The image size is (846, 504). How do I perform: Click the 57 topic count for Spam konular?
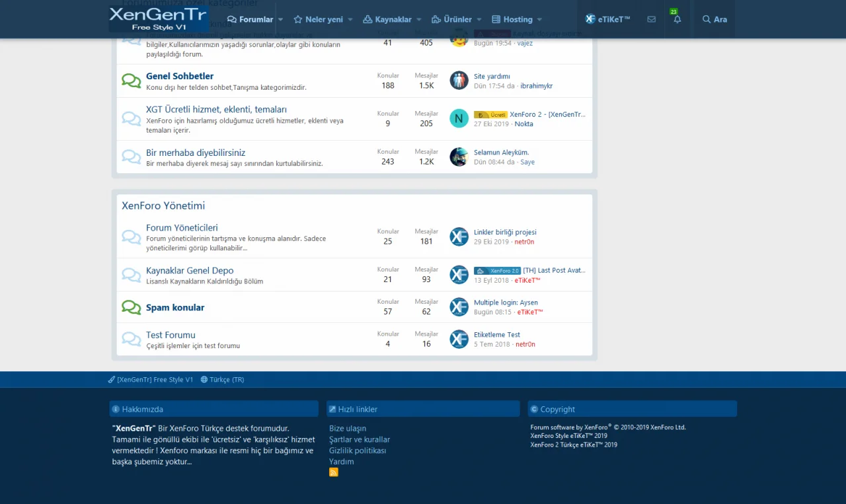[x=388, y=312]
